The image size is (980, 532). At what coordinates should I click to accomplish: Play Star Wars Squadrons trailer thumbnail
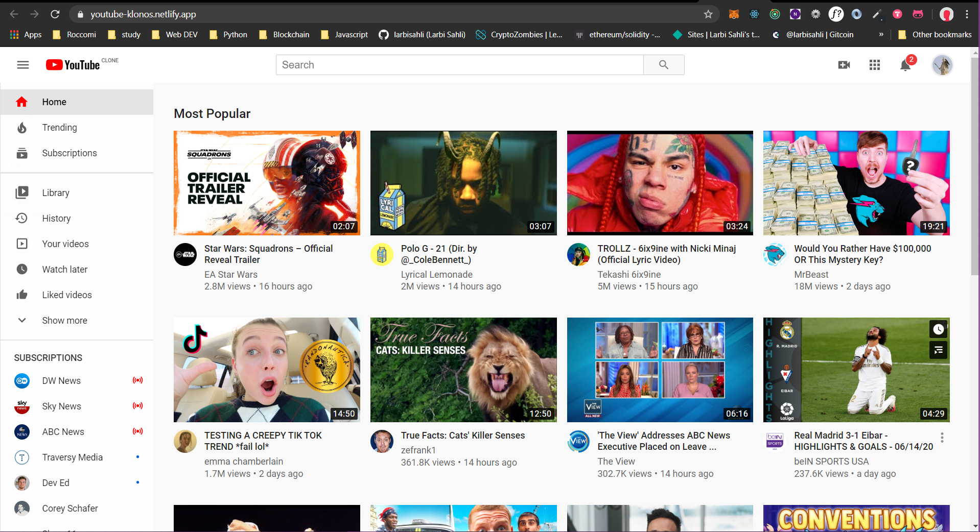[267, 183]
